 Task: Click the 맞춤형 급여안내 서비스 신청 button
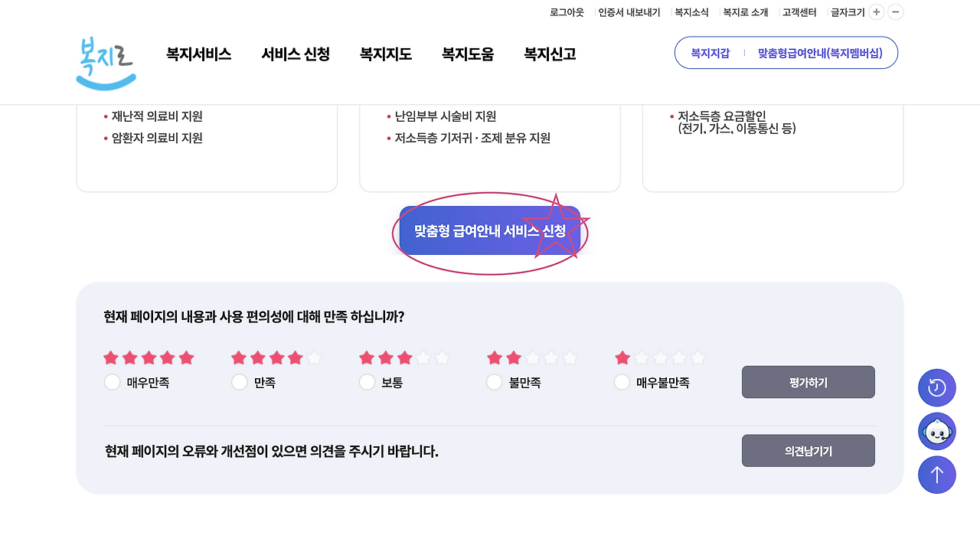pos(488,230)
